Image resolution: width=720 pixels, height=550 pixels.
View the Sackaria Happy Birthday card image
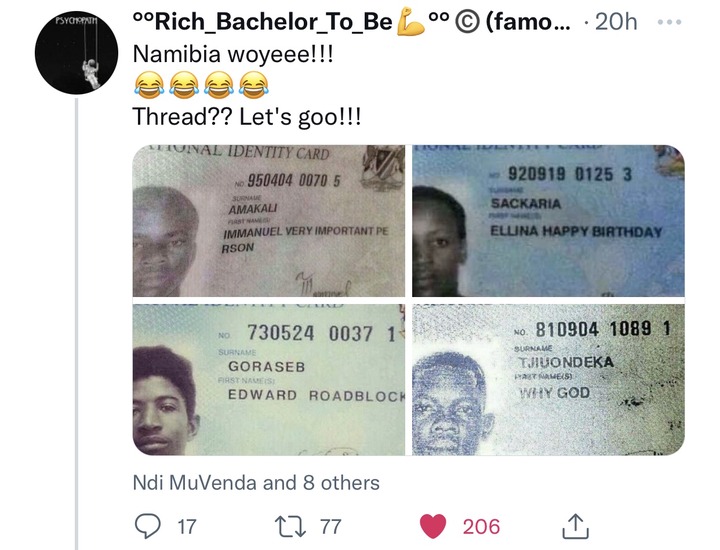tap(548, 221)
